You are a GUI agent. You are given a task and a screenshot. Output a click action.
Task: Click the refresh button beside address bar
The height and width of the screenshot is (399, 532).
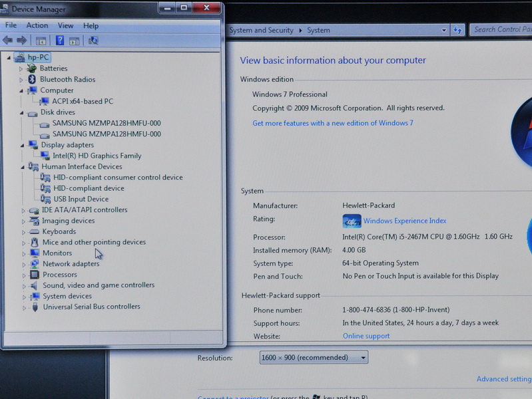(457, 30)
